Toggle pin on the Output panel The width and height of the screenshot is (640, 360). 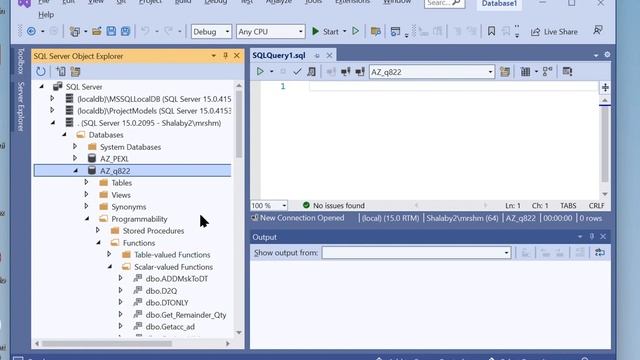[x=591, y=237]
